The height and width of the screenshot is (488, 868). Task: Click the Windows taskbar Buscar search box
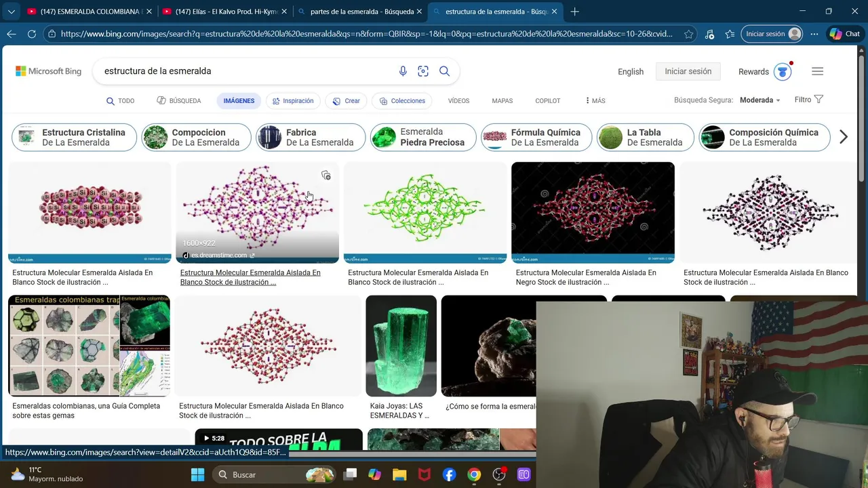tap(275, 474)
